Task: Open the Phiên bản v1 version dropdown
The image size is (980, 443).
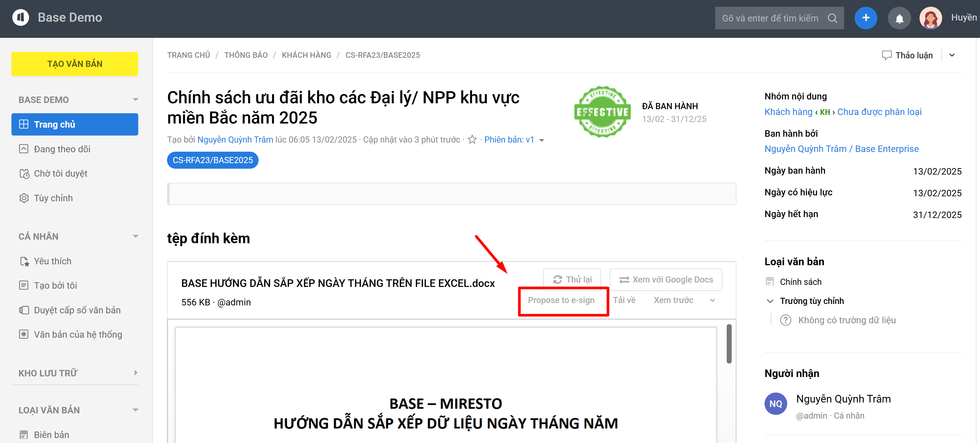Action: point(542,140)
